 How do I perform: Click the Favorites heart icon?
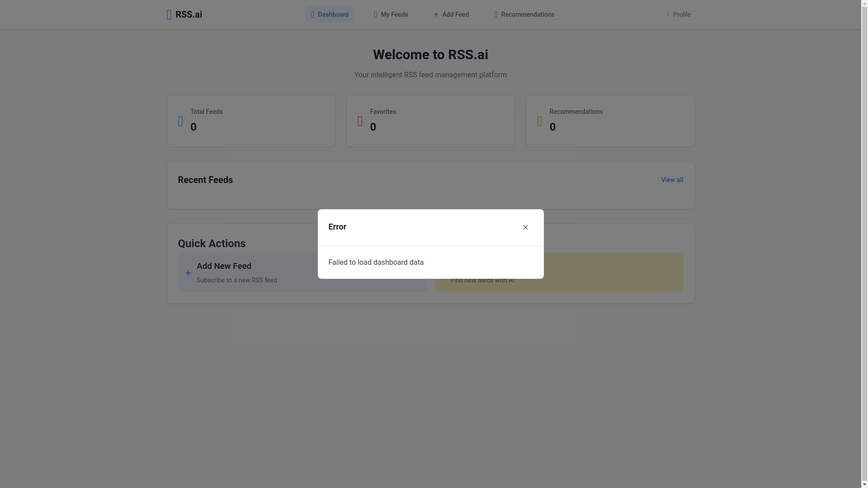pos(360,121)
